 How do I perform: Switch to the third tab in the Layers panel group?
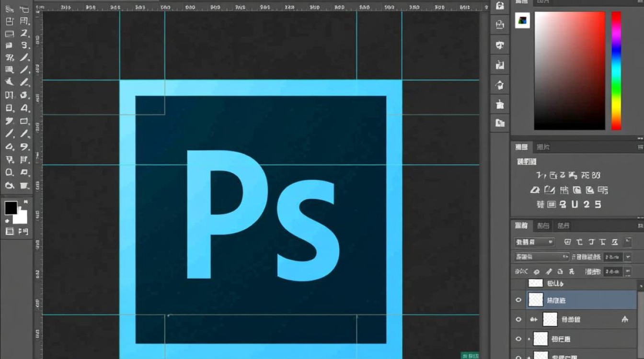pos(563,225)
